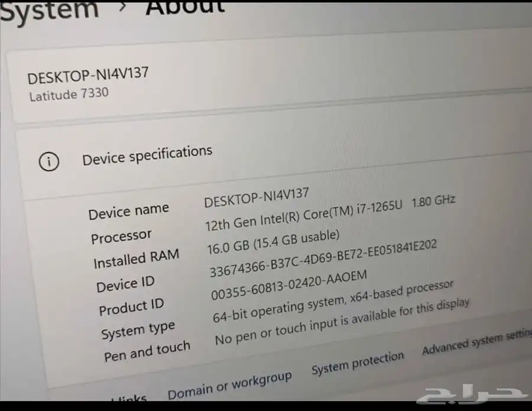This screenshot has height=411, width=532.
Task: Open the Domain or workgroup link
Action: pos(230,385)
